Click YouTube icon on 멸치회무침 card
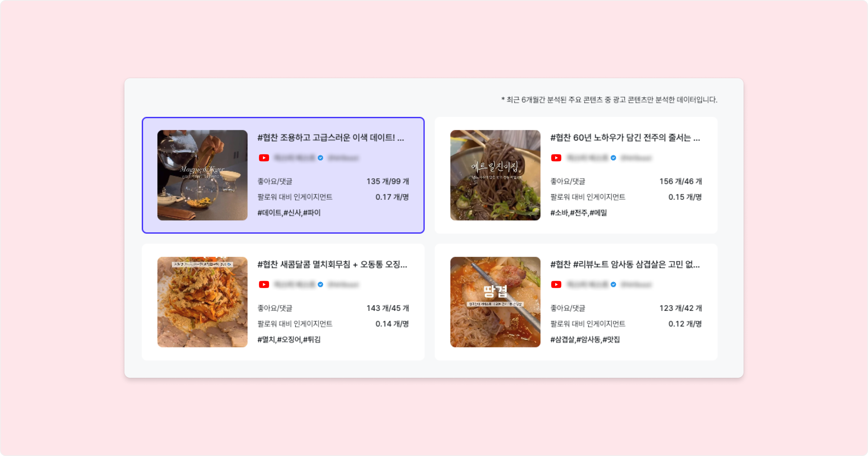 click(x=264, y=284)
